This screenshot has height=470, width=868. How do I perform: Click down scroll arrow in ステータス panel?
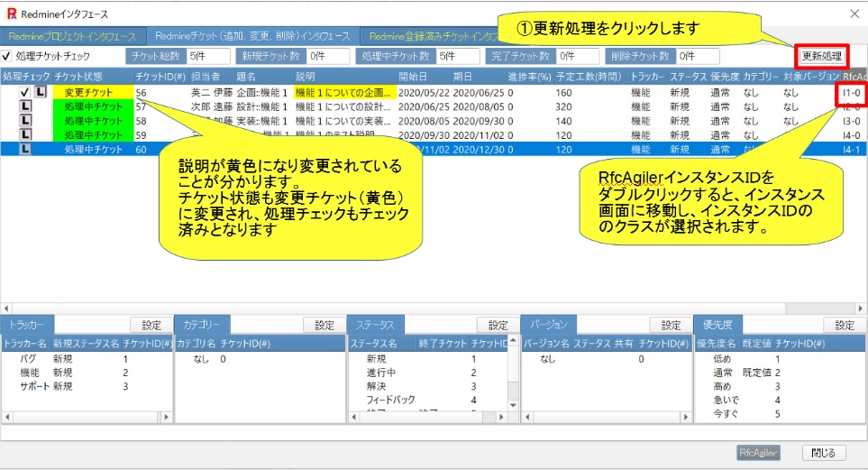[x=513, y=406]
